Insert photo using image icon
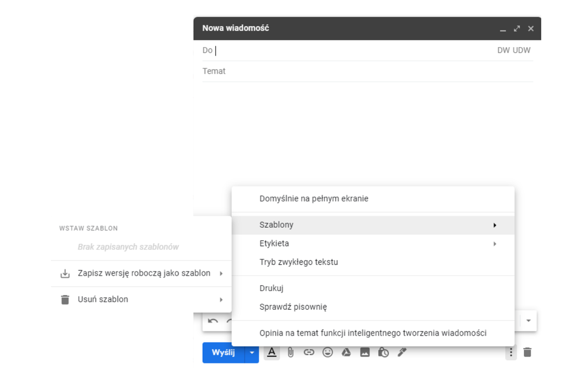 pyautogui.click(x=365, y=352)
